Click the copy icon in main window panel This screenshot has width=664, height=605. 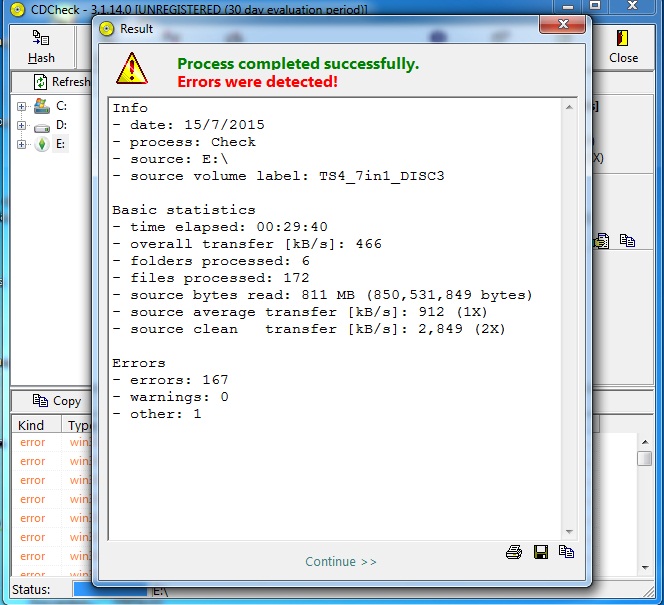(627, 241)
